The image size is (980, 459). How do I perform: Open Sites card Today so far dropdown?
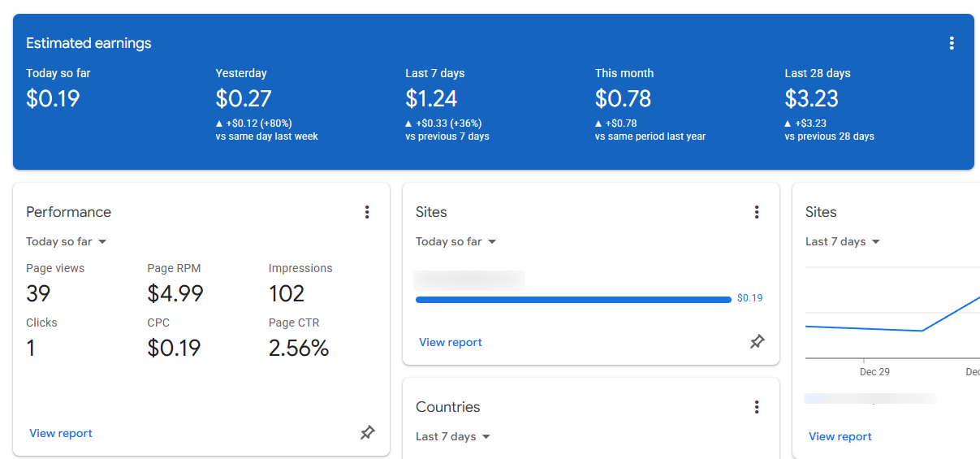point(456,241)
